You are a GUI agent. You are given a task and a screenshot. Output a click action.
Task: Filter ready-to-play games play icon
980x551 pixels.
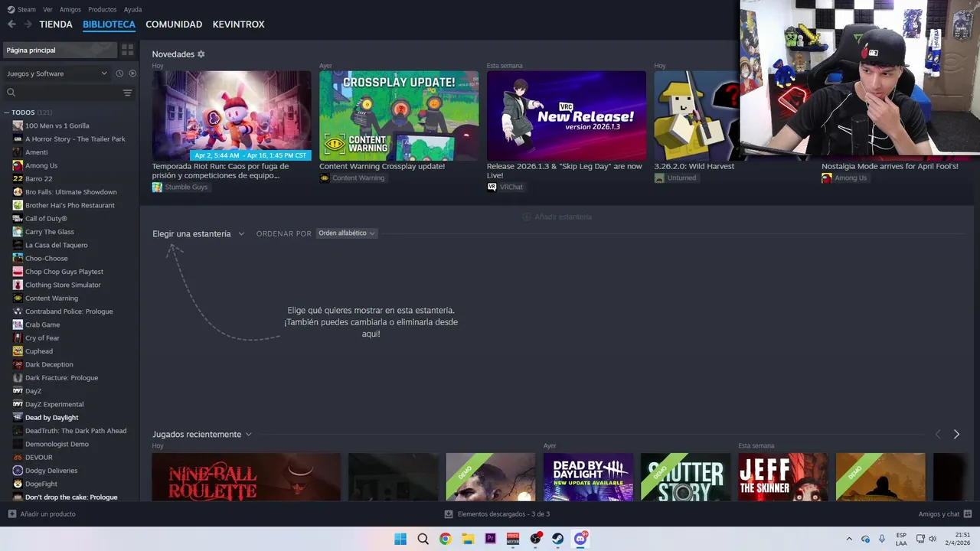point(132,73)
